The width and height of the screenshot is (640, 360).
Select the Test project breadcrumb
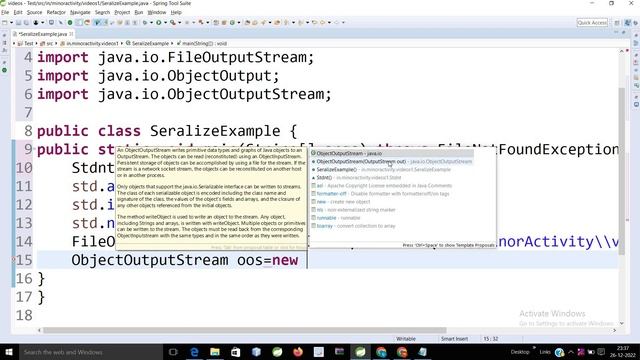pyautogui.click(x=25, y=43)
